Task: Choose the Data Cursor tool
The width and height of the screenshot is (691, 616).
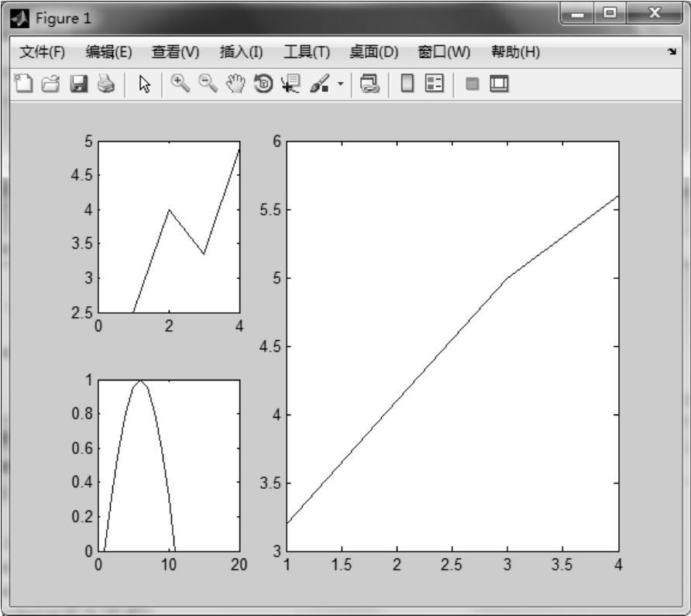Action: (290, 84)
